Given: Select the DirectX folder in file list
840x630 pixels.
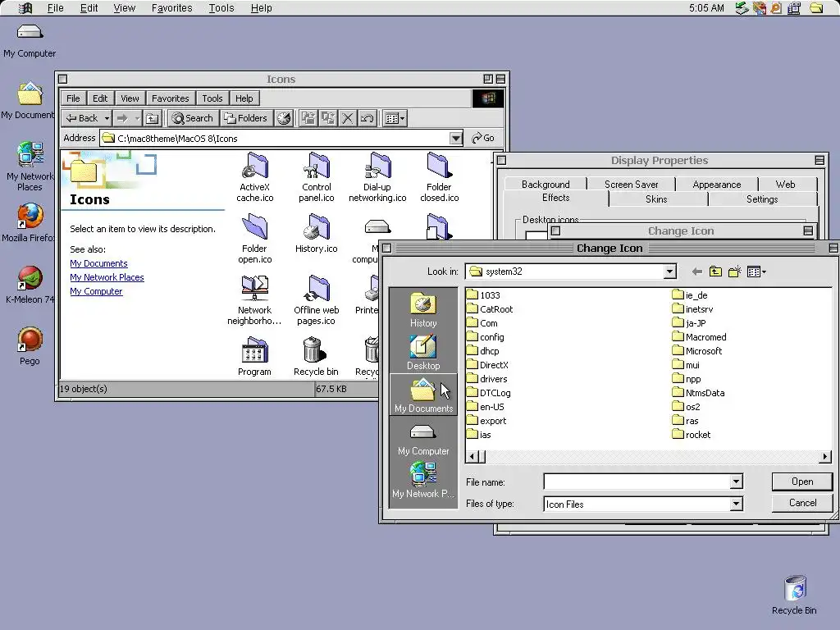Looking at the screenshot, I should click(487, 365).
